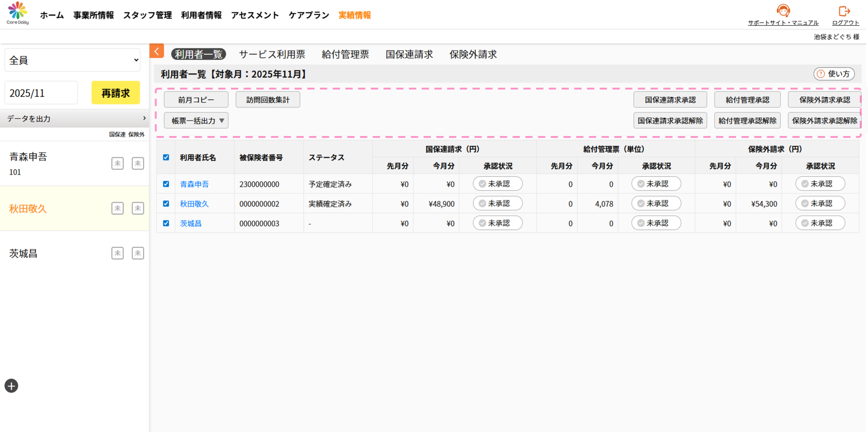This screenshot has height=432, width=868.
Task: Click the 2025/11 month input field
Action: tap(41, 93)
